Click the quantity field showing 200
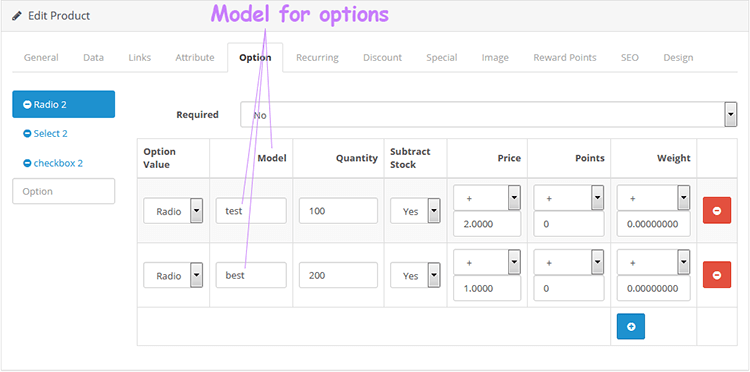 pyautogui.click(x=338, y=275)
